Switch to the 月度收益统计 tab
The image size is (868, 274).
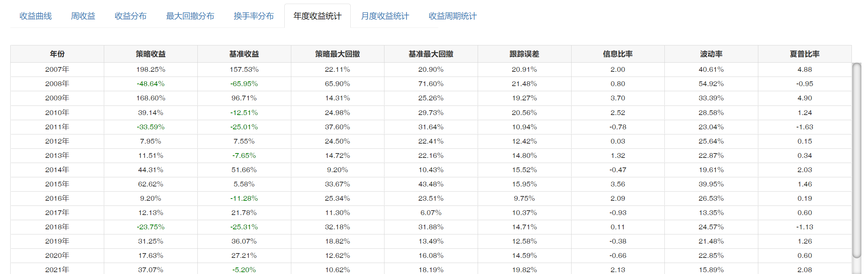coord(385,16)
